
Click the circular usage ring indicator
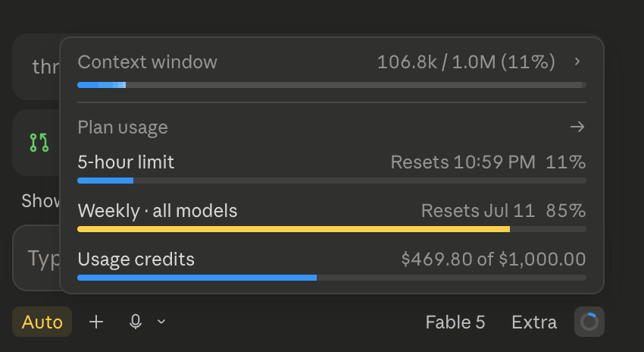click(589, 322)
